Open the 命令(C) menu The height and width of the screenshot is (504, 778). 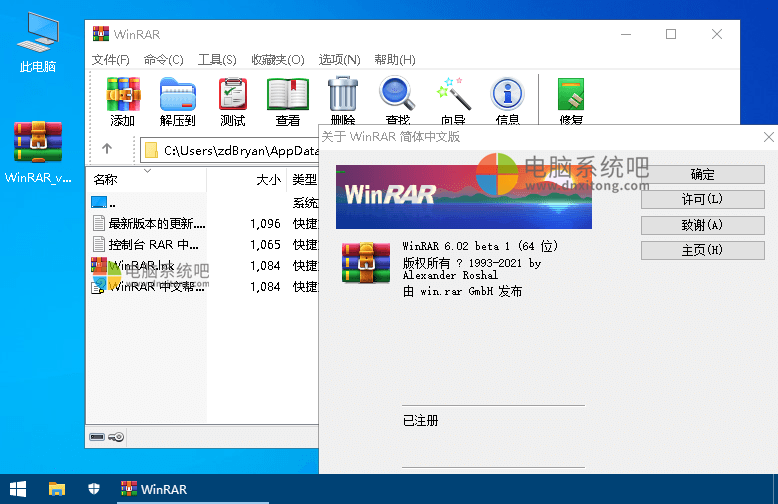click(164, 60)
